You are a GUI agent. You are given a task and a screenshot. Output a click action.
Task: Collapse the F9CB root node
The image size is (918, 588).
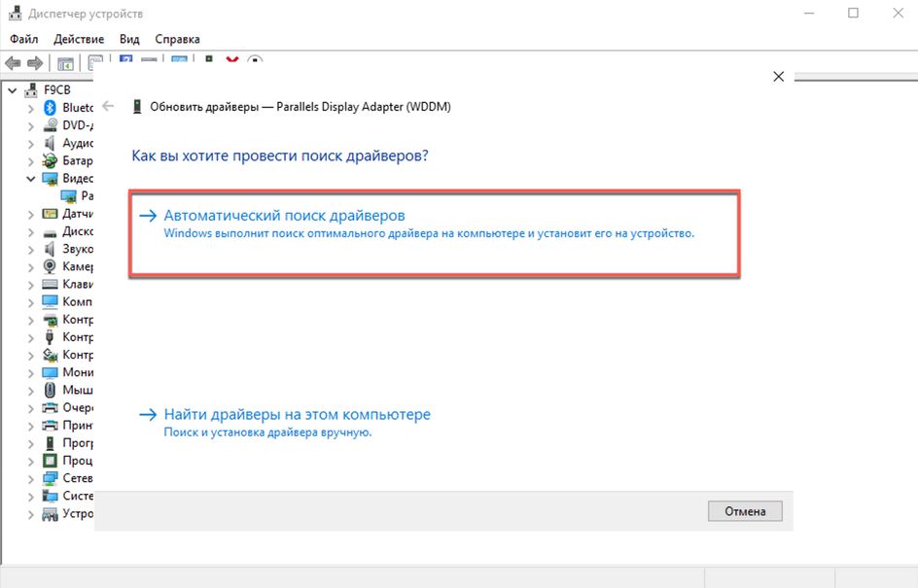(x=13, y=90)
